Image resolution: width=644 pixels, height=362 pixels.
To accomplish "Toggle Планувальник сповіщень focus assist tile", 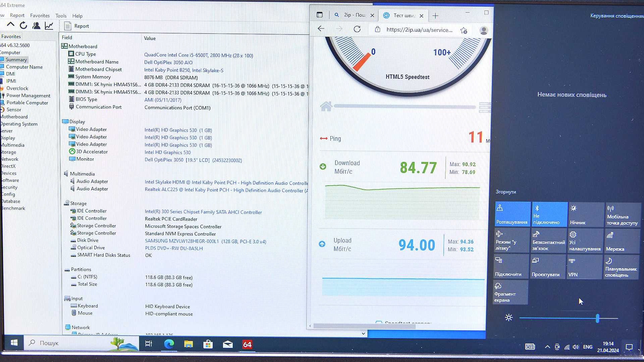I will [622, 267].
